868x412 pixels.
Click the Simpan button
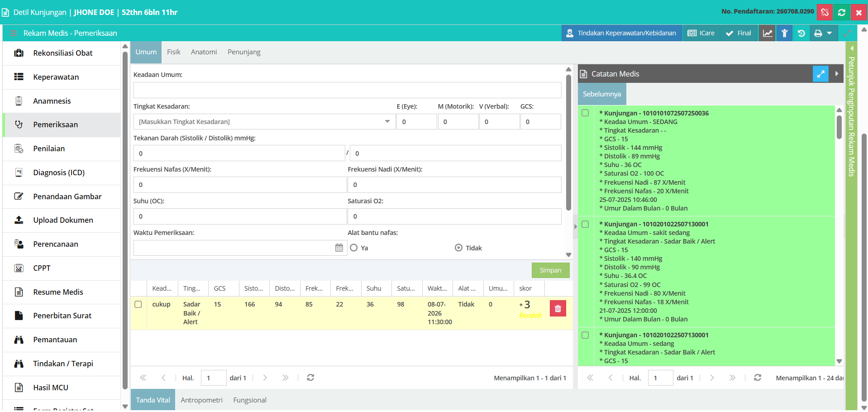(x=550, y=270)
